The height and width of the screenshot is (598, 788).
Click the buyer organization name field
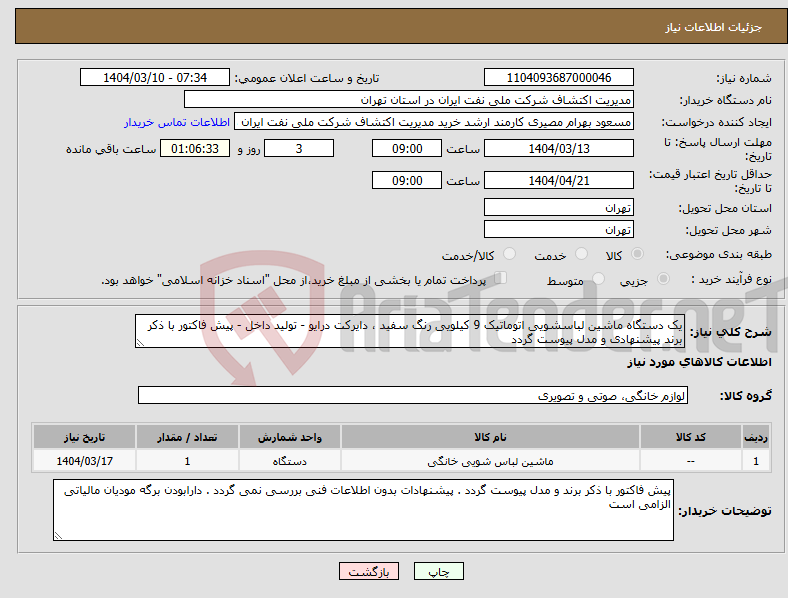click(x=409, y=99)
